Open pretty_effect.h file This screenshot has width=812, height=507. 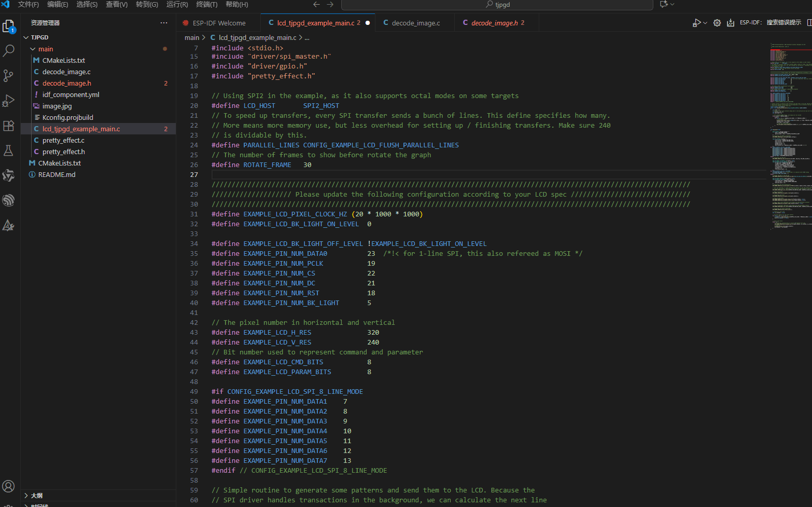coord(99,152)
